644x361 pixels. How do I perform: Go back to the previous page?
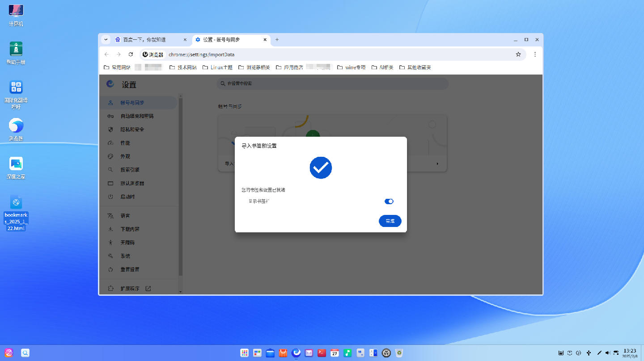(x=106, y=55)
